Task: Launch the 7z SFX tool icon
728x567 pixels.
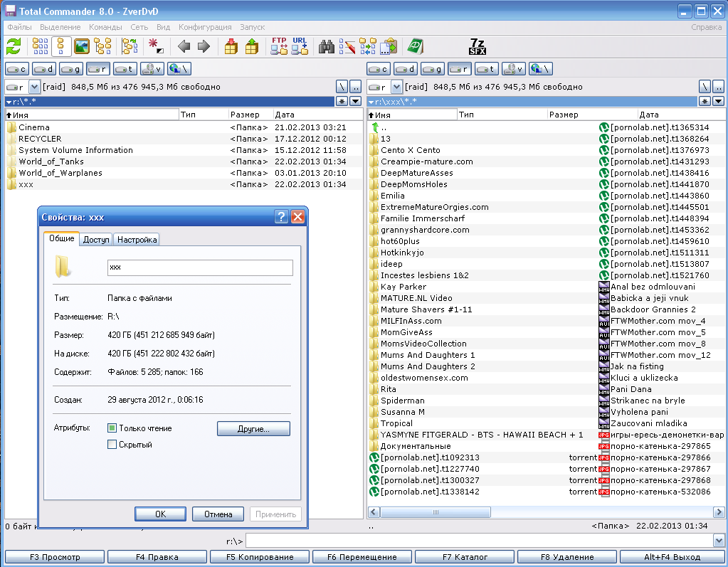Action: (x=478, y=47)
